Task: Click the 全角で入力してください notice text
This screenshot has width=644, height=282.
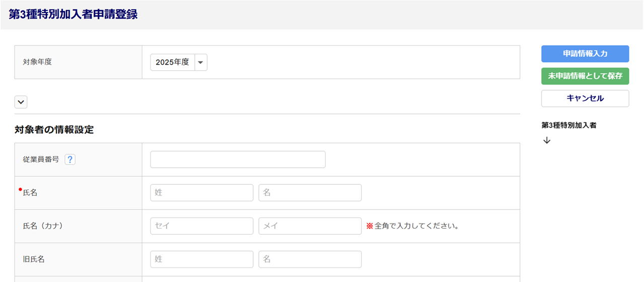Action: click(x=413, y=226)
